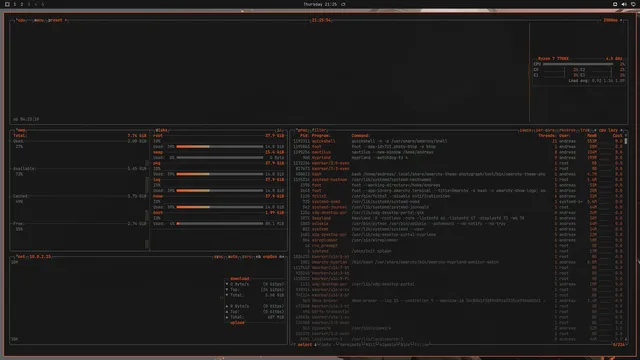Select the bash omarchy-theme process row
This screenshot has height=360, width=640.
click(458, 174)
